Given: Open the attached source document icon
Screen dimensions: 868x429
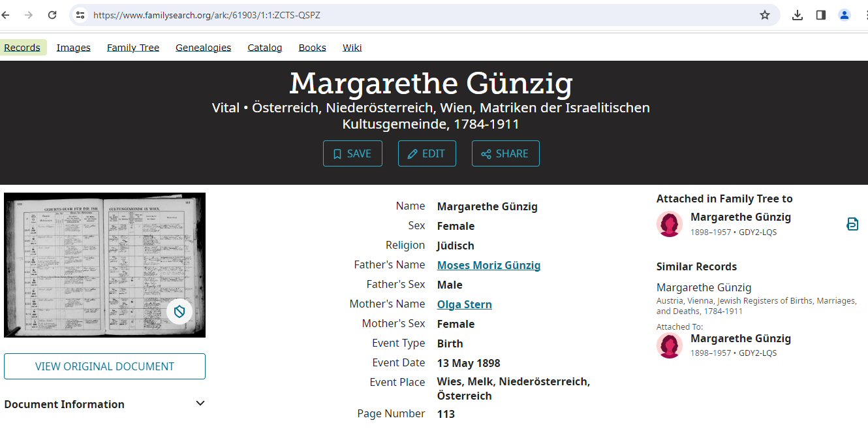Looking at the screenshot, I should [852, 224].
